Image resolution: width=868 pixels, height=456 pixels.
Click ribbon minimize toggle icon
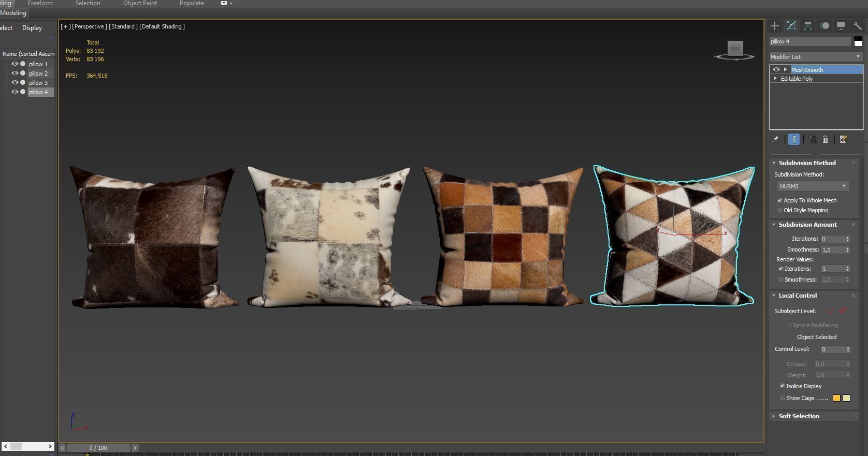tap(224, 3)
